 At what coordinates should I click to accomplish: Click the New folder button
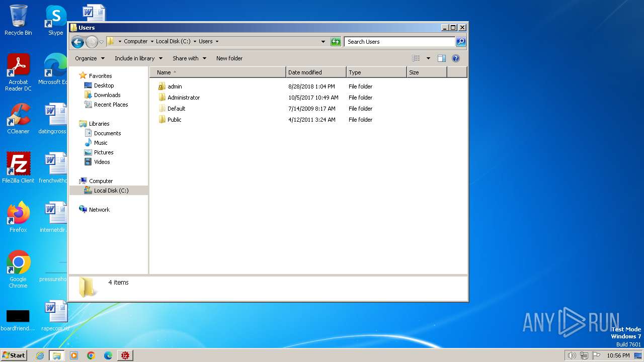tap(229, 58)
